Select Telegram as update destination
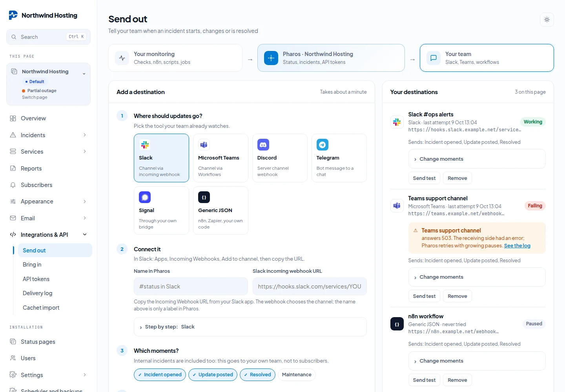Viewport: 565px width, 392px height. click(x=339, y=158)
